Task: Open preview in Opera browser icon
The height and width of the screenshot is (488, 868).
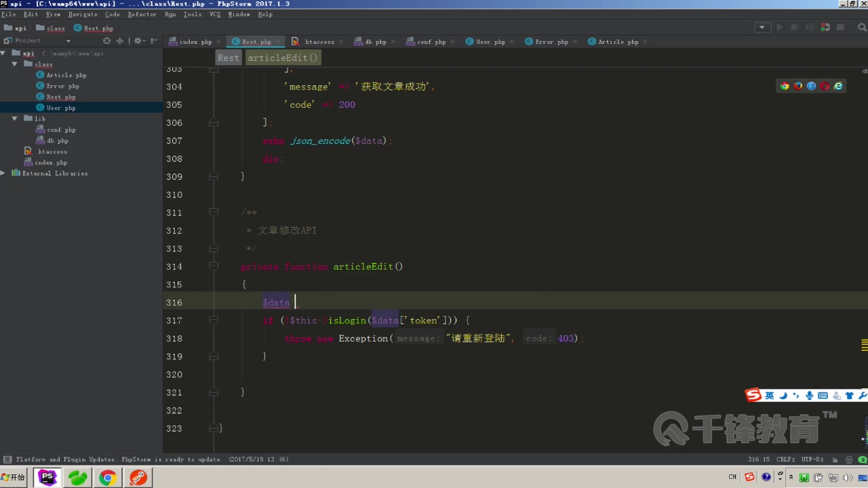Action: pyautogui.click(x=825, y=86)
